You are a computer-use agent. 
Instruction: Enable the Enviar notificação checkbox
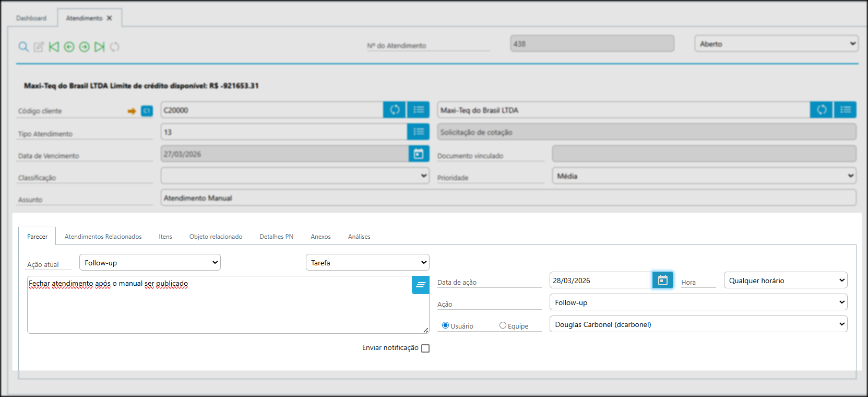425,348
